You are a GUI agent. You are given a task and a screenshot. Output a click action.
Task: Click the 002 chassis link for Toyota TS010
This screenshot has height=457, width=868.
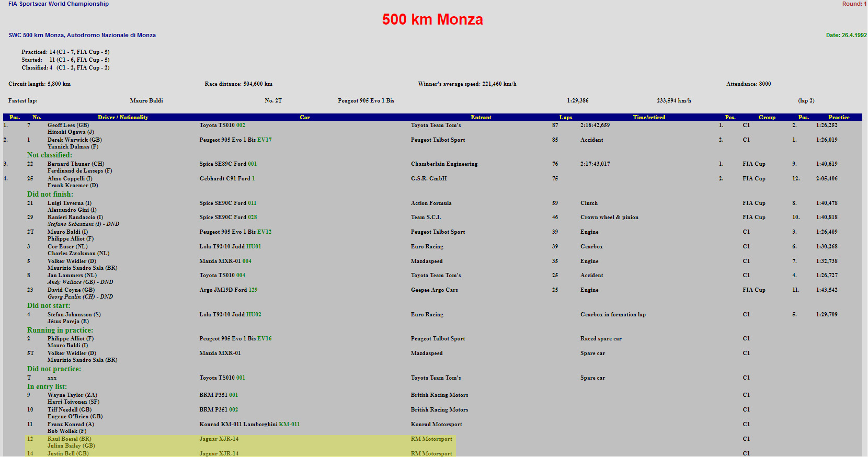pyautogui.click(x=241, y=125)
